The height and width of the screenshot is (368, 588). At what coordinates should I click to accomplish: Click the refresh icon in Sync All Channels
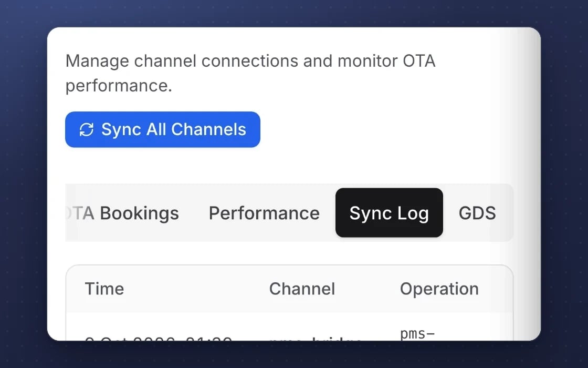[x=86, y=129]
